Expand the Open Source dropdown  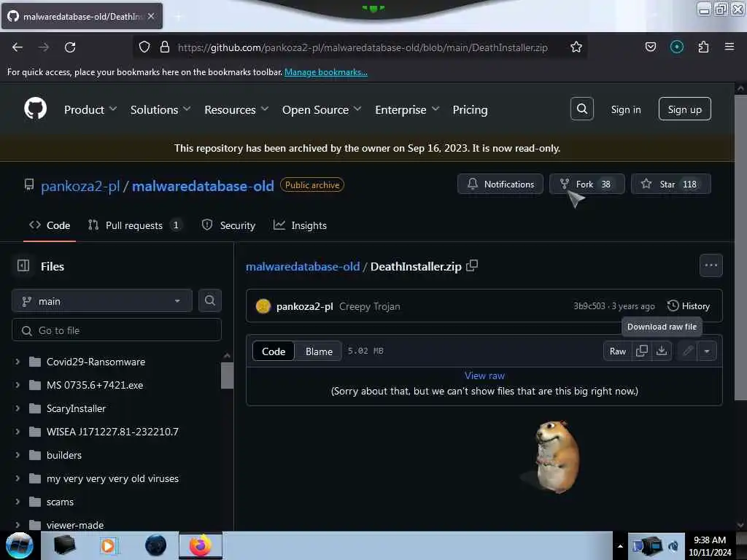point(322,109)
